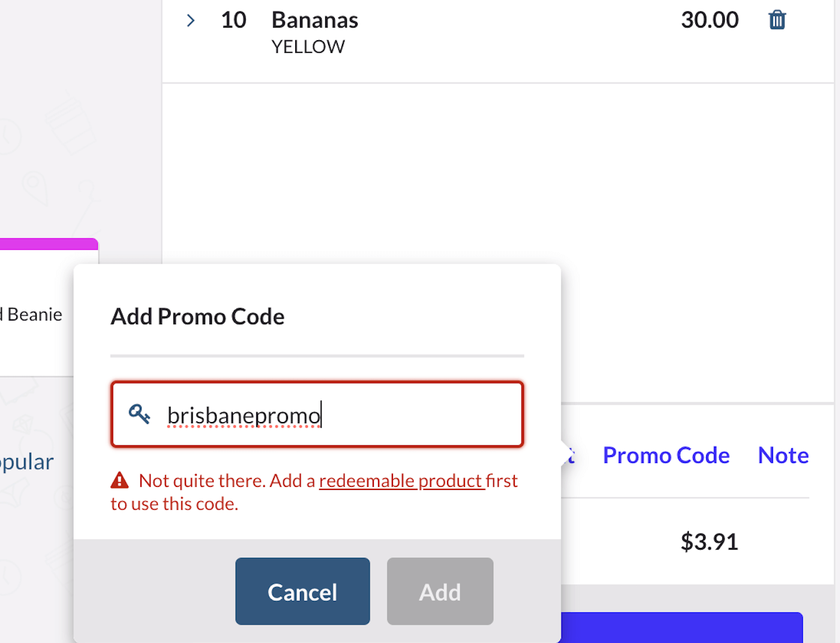Cancel the Add Promo Code dialog

point(302,591)
